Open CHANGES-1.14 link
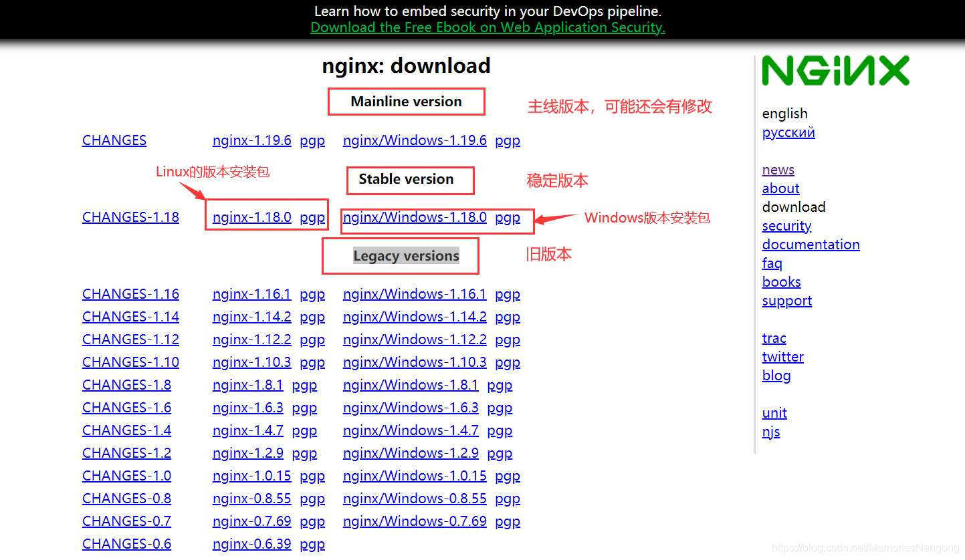965x560 pixels. point(130,317)
